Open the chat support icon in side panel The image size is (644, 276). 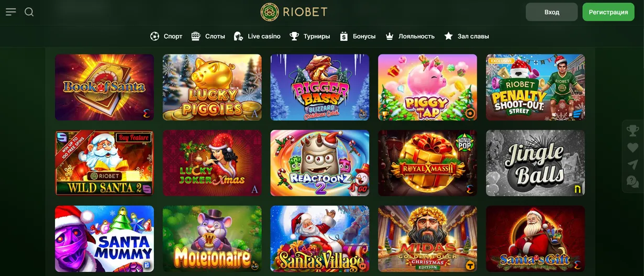pos(633,182)
